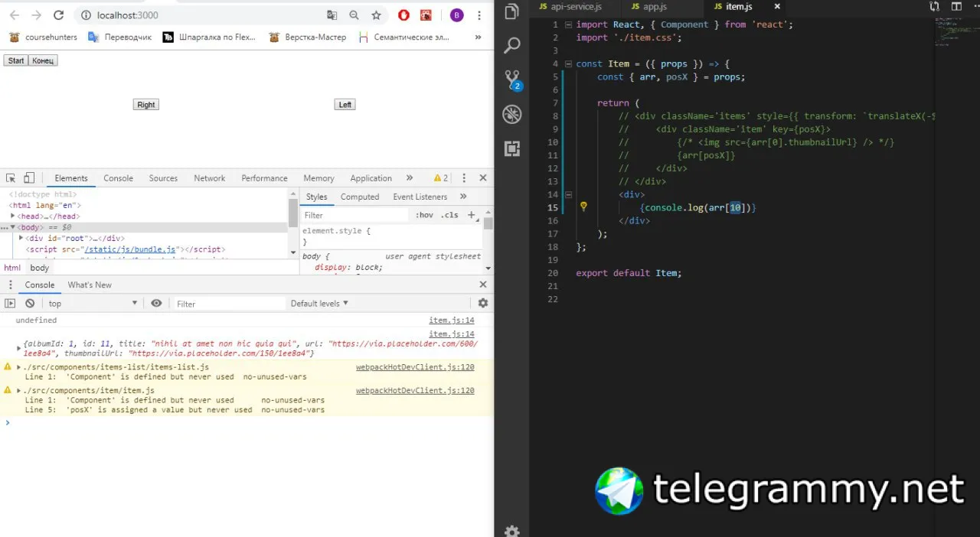Click the red Opera-style extension icon
980x537 pixels.
(x=403, y=15)
